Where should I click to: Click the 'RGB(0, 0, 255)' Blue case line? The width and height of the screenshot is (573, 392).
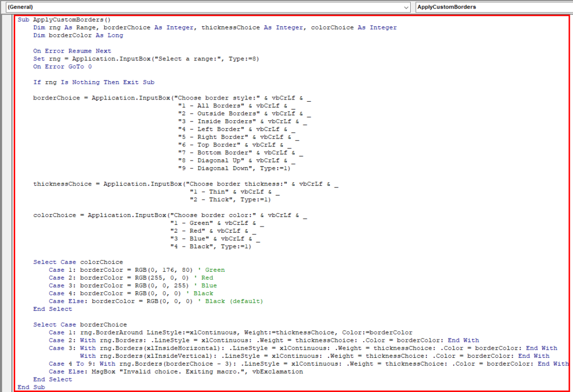(133, 286)
